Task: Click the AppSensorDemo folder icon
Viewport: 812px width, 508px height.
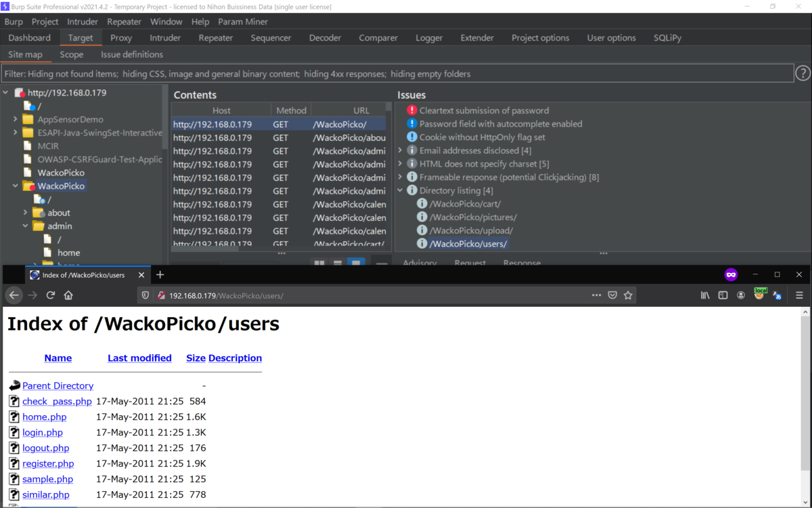Action: coord(28,119)
